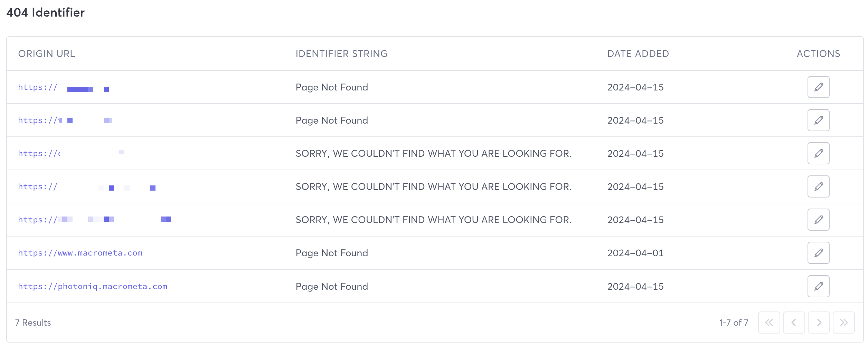Edit the fifth row's identifier entry
Image resolution: width=868 pixels, height=346 pixels.
[x=819, y=219]
